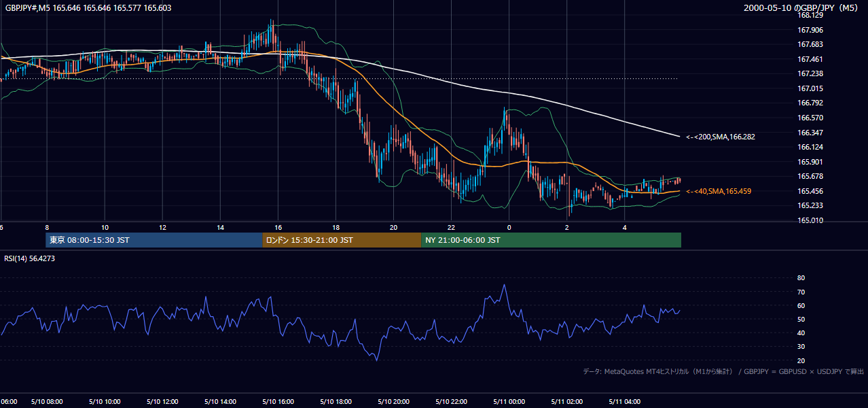
Task: Click the London session bar ロンドン 15:30-21:00 JST
Action: tap(342, 240)
